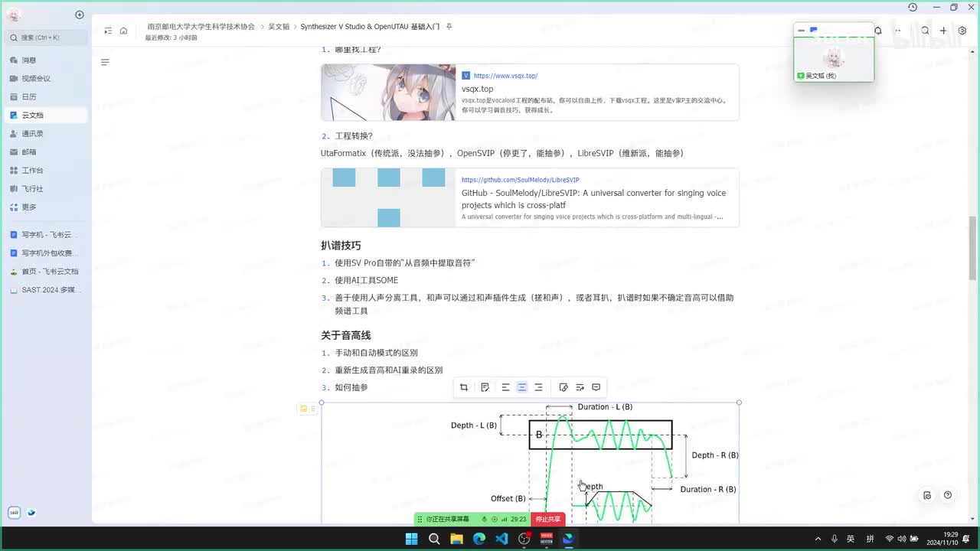Align image right
The height and width of the screenshot is (551, 980).
pos(538,387)
